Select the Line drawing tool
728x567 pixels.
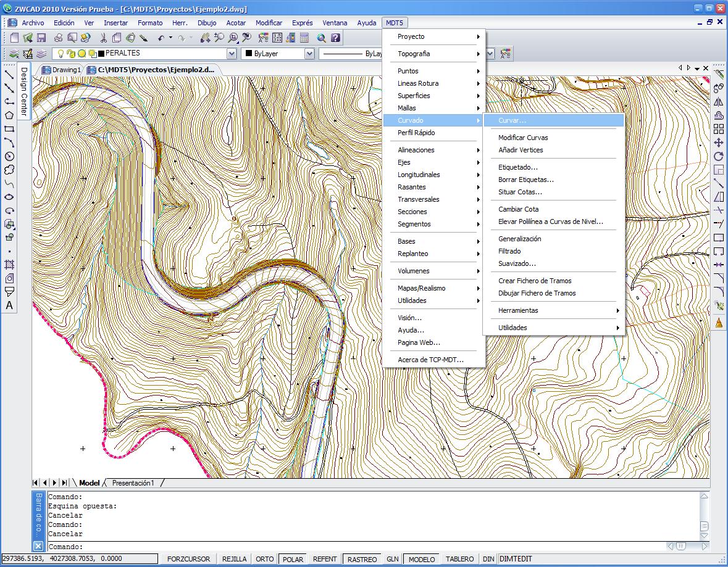(9, 74)
